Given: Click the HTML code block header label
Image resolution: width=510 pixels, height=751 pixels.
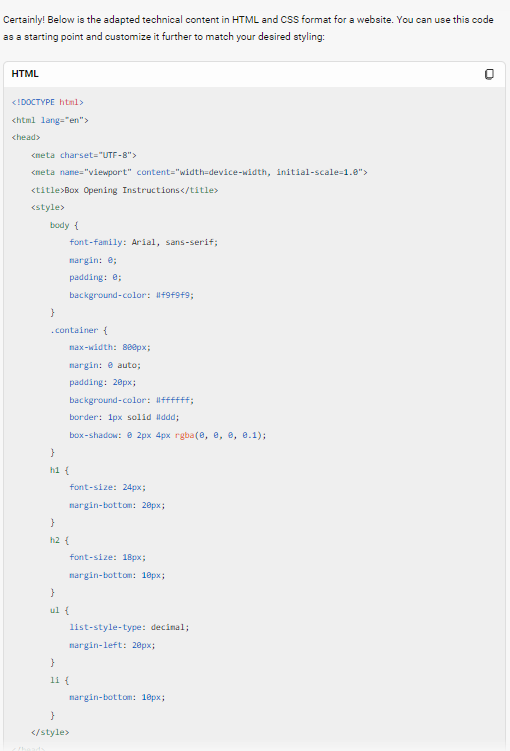Looking at the screenshot, I should point(25,74).
